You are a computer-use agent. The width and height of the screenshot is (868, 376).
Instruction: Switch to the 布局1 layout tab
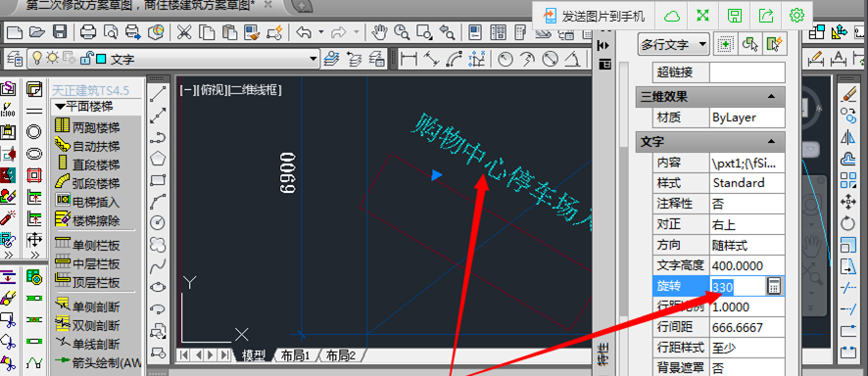coord(296,355)
